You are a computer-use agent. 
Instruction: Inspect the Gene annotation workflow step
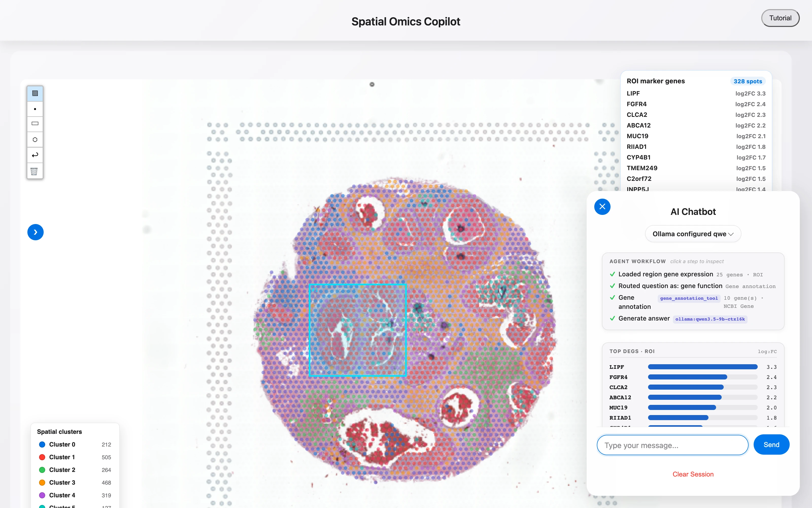tap(693, 302)
